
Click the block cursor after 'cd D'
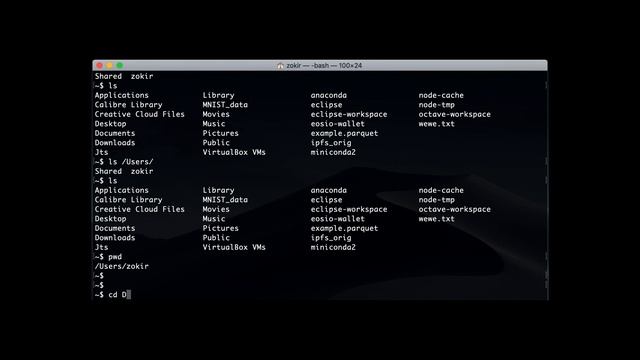pyautogui.click(x=129, y=295)
